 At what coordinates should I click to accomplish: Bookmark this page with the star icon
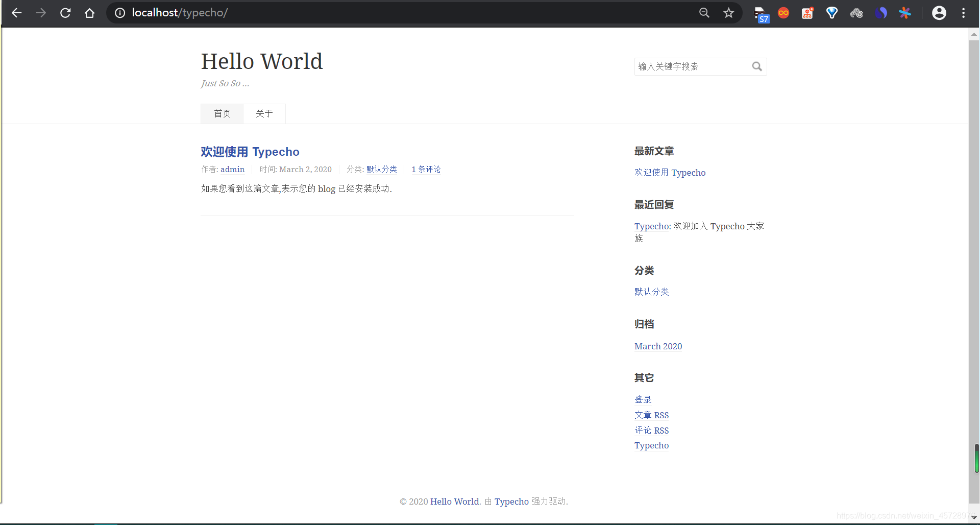tap(729, 13)
